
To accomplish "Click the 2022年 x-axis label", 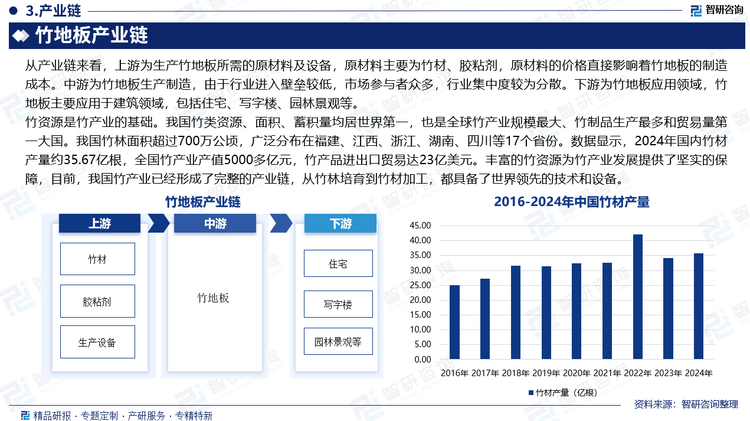I will (x=638, y=373).
